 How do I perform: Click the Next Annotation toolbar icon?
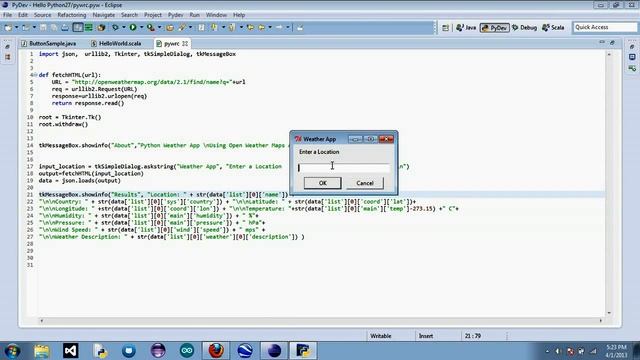[214, 28]
